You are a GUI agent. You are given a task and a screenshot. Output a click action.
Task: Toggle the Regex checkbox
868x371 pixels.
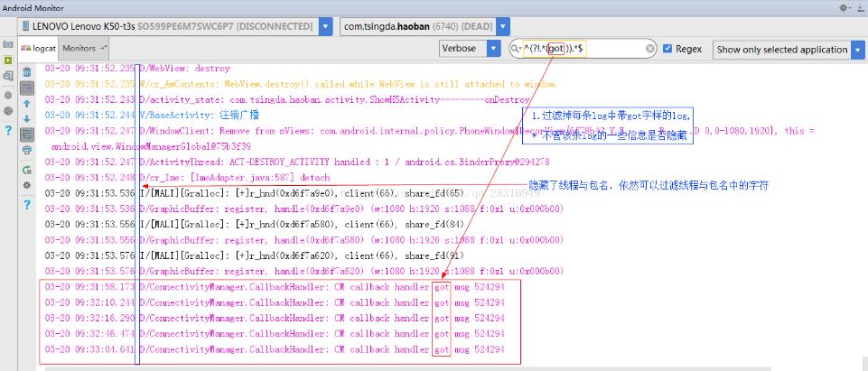pyautogui.click(x=667, y=49)
